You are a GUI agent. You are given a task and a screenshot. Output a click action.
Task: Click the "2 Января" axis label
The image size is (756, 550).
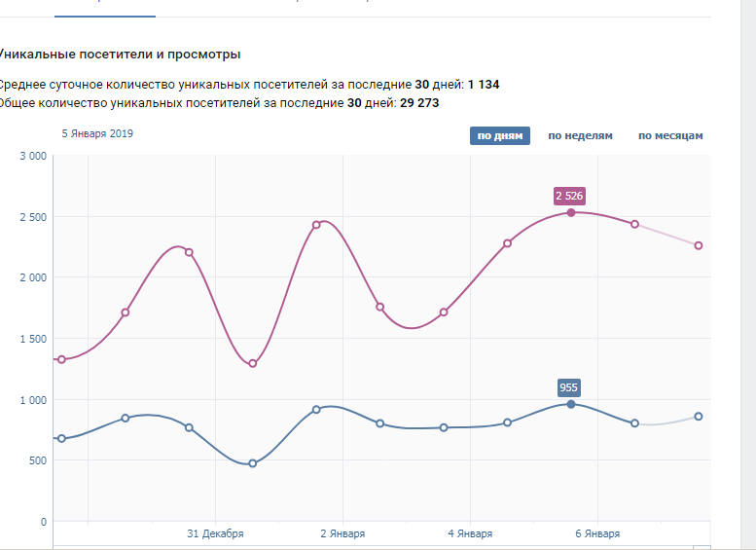click(x=342, y=533)
